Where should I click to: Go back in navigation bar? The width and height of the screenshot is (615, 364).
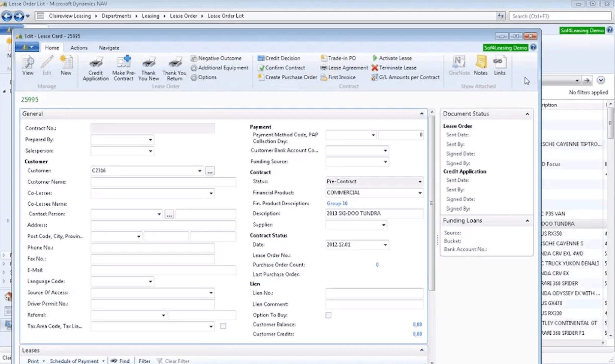tap(7, 16)
